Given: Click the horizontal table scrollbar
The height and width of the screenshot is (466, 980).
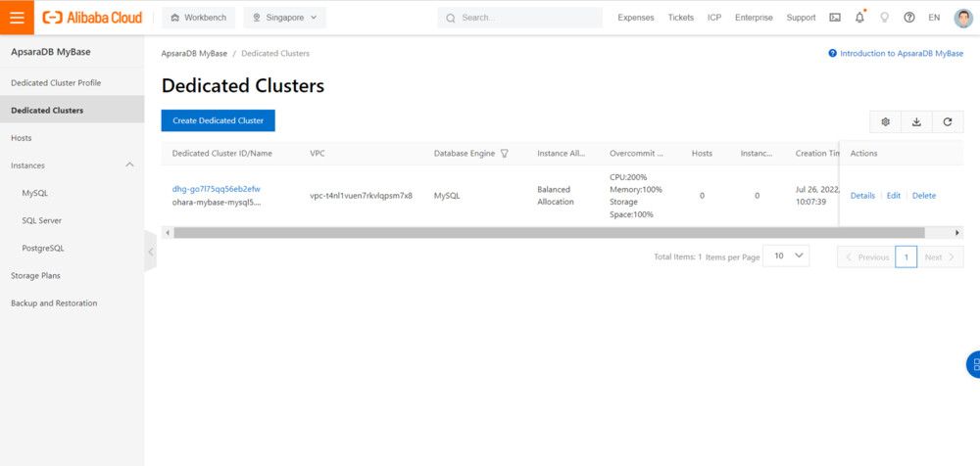Looking at the screenshot, I should pos(549,232).
